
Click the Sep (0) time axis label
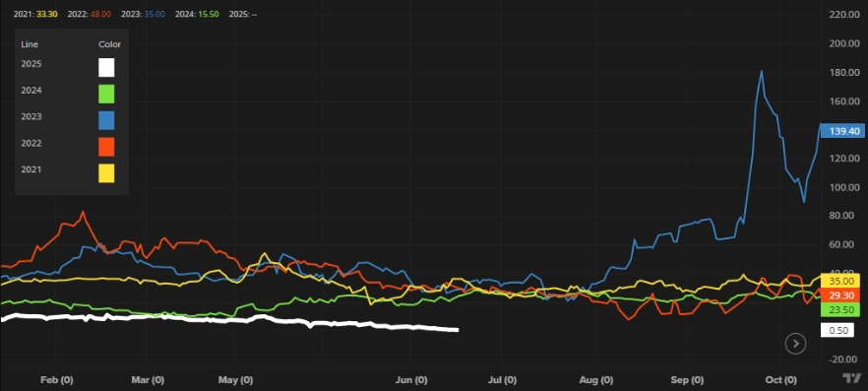click(x=687, y=380)
